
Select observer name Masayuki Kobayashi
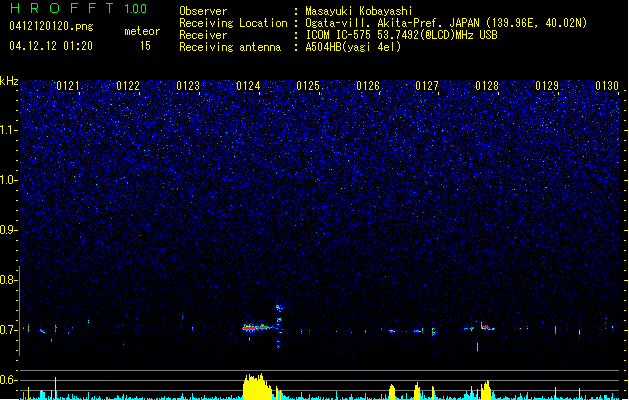pos(359,11)
